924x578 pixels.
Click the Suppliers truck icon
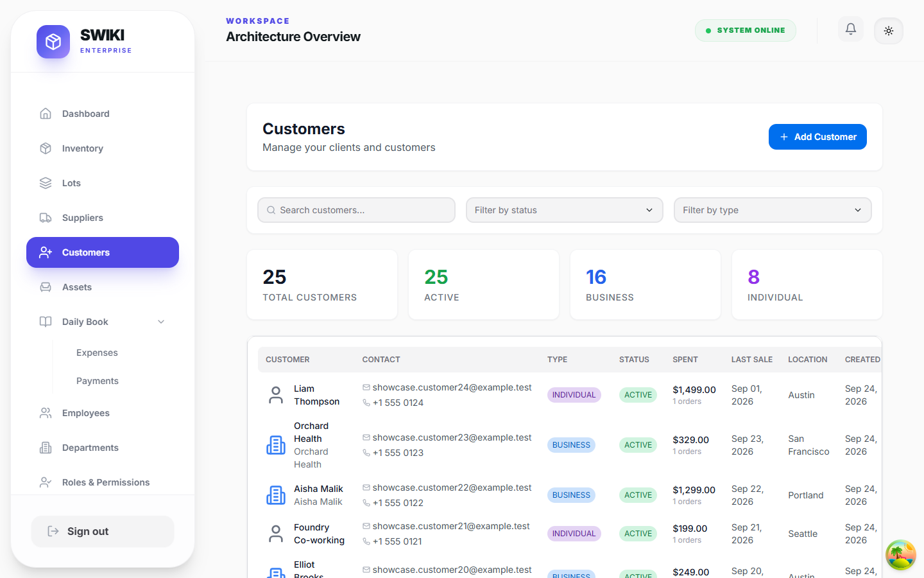(46, 218)
